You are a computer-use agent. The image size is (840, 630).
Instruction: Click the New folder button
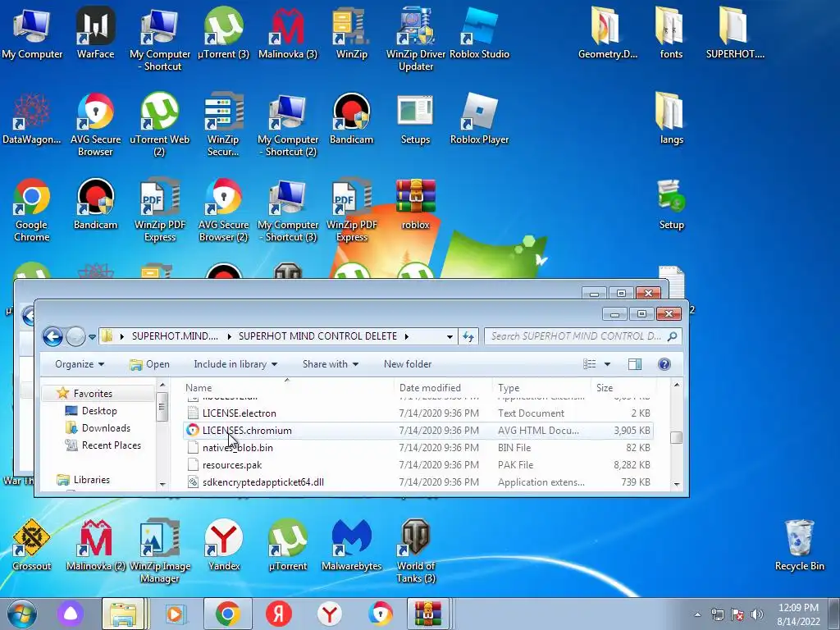[x=408, y=364]
